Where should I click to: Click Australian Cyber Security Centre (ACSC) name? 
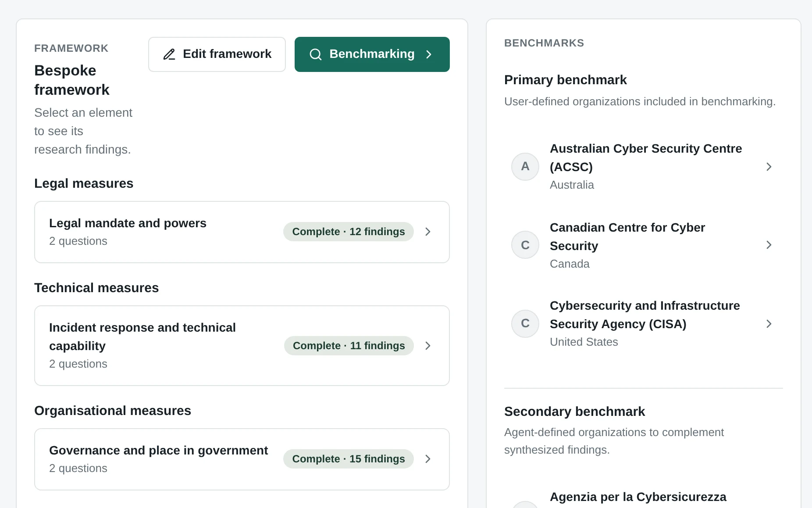point(646,157)
